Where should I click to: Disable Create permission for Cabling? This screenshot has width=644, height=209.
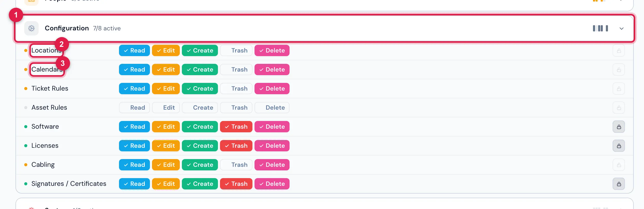tap(200, 165)
